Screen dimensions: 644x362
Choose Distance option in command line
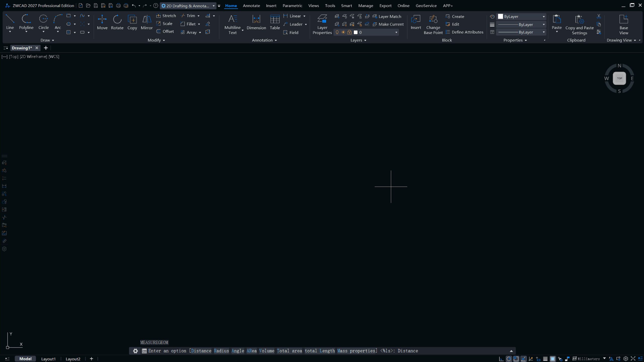point(201,351)
